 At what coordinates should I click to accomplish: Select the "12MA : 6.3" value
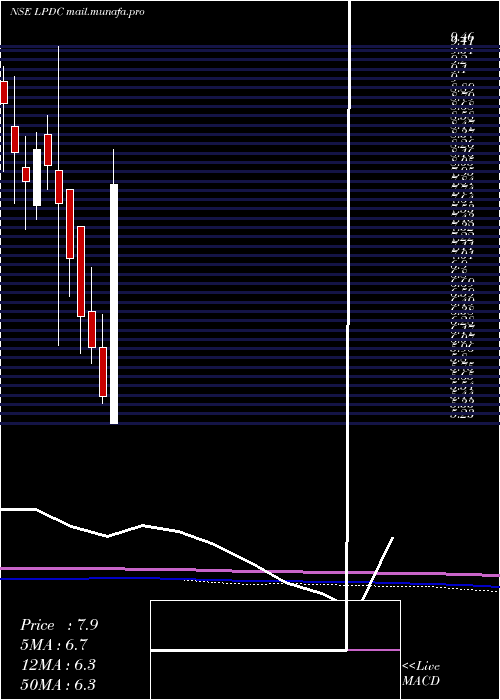58,665
